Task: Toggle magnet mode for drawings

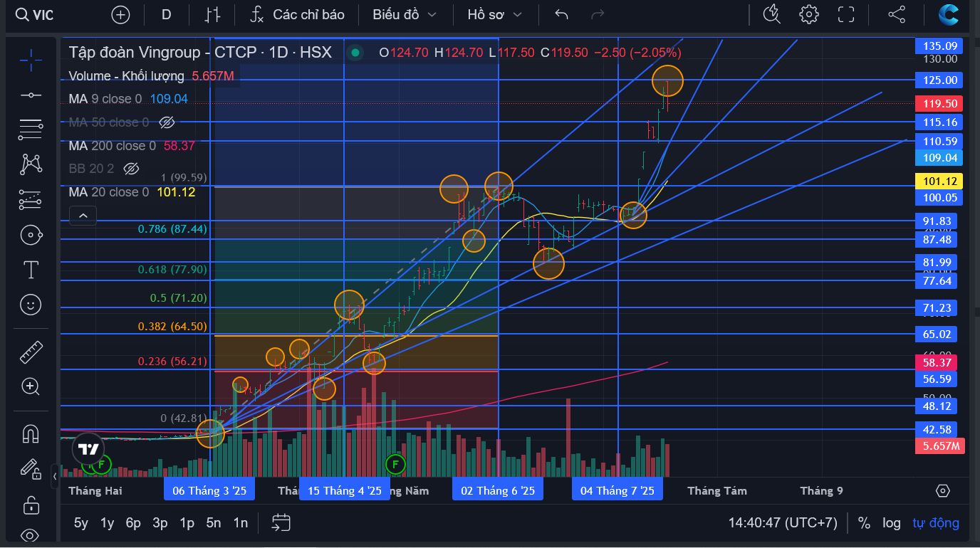Action: pos(31,433)
